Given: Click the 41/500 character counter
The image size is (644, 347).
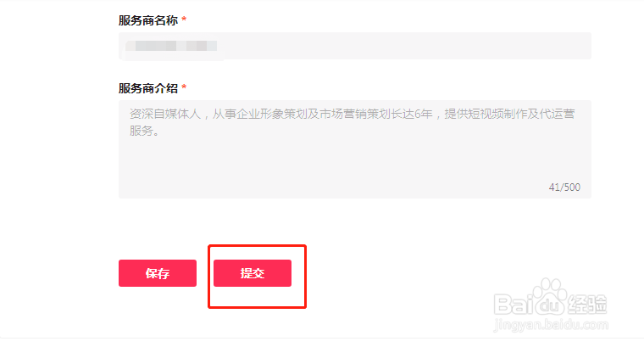Looking at the screenshot, I should point(564,187).
